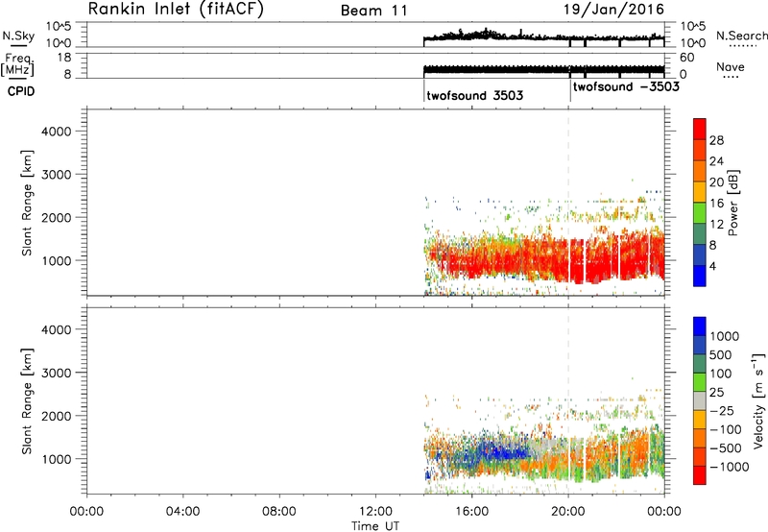Click the '1000' tick on the Velocity scale
Viewport: 768px width, 532px height.
[725, 336]
